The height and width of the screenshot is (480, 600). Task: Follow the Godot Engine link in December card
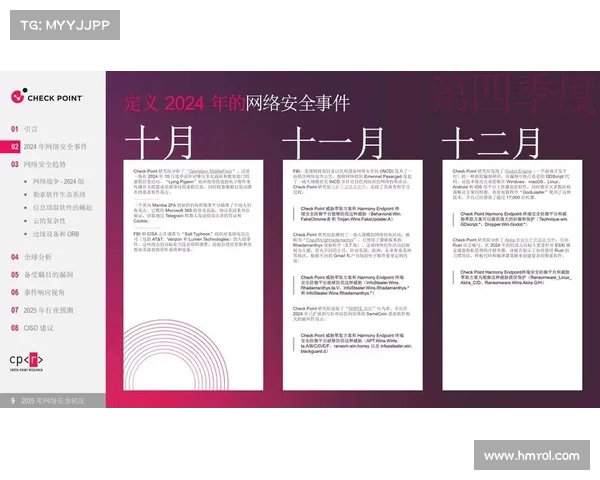pyautogui.click(x=518, y=171)
